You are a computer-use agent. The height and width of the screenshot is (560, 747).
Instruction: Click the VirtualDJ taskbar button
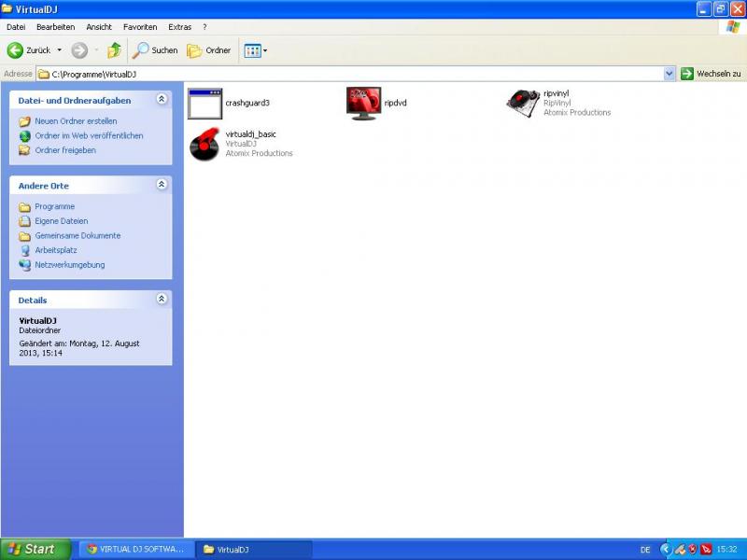[254, 549]
